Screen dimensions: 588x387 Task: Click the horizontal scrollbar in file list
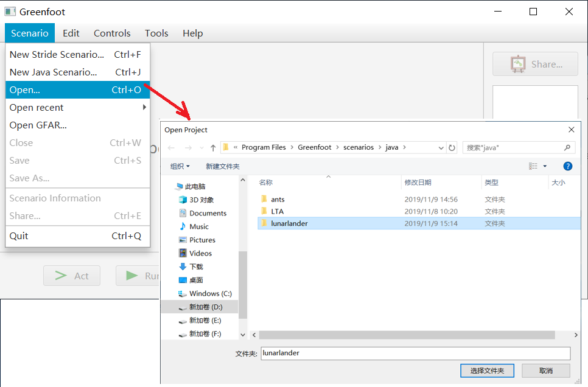click(x=407, y=335)
